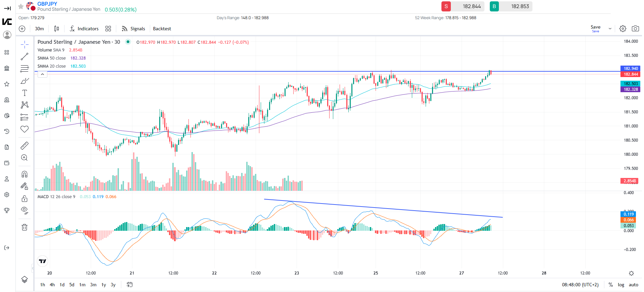Click the blue 182.940 price line label
The image size is (644, 292).
tap(630, 69)
